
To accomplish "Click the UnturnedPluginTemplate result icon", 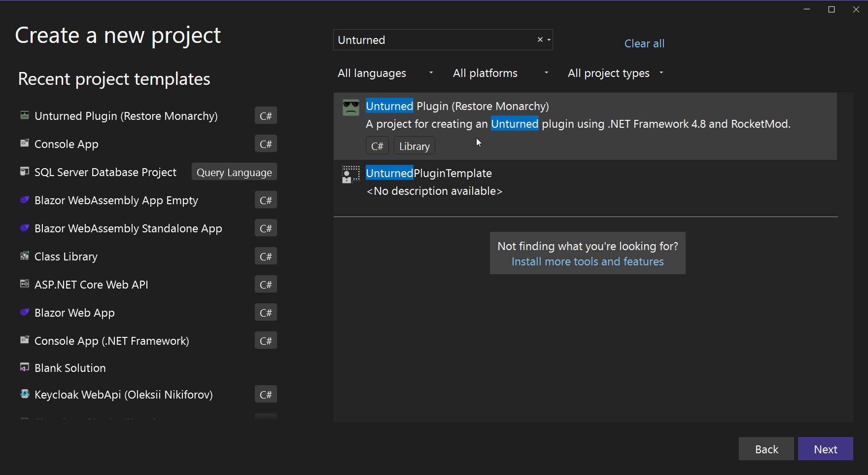I will (x=350, y=174).
